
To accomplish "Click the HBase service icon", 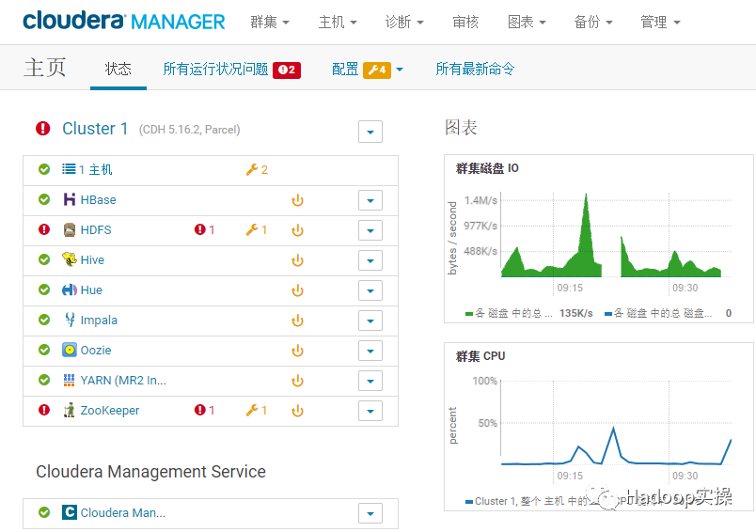I will pos(70,199).
